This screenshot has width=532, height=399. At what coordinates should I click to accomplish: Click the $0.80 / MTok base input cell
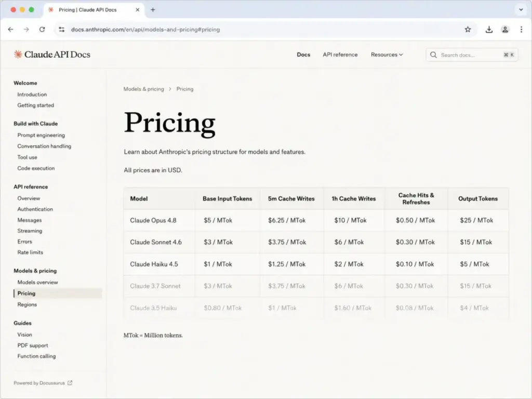point(222,308)
